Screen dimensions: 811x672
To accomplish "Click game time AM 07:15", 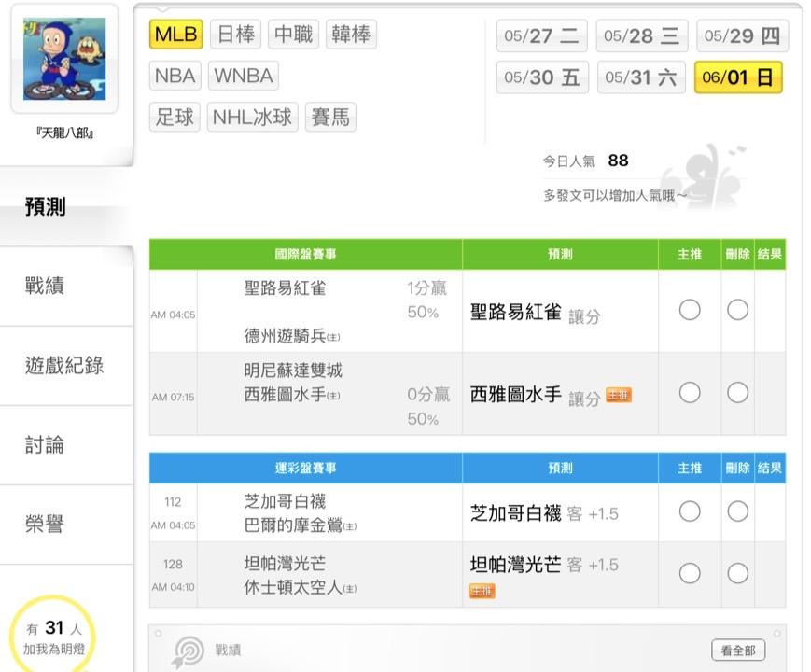I will [174, 398].
